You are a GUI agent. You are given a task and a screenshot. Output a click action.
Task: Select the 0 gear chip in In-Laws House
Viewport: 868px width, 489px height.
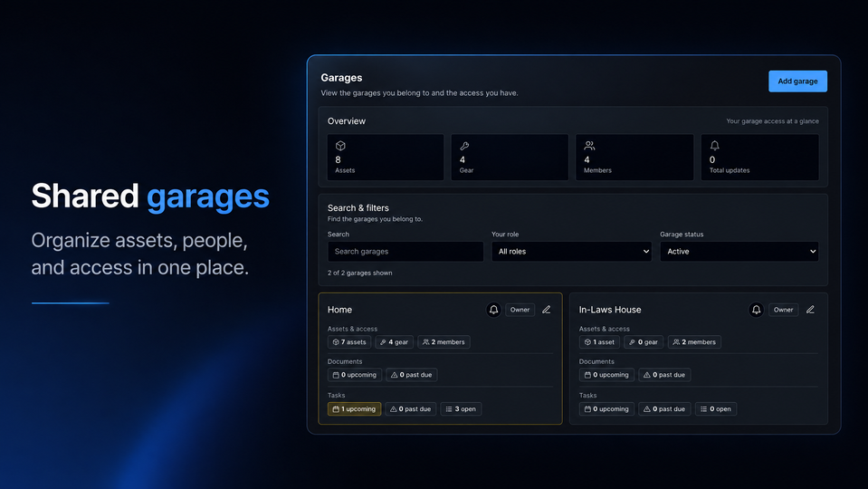tap(644, 342)
